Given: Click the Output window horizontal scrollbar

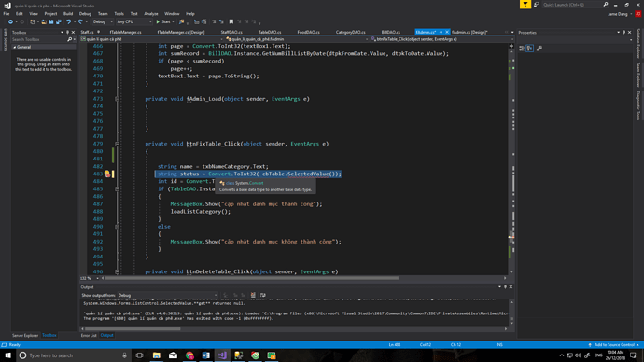Looking at the screenshot, I should 133,328.
